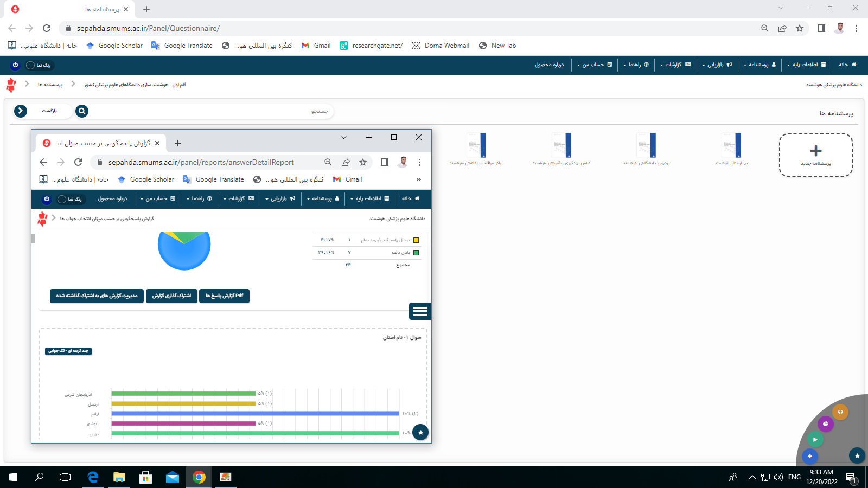This screenshot has width=868, height=488.
Task: Click the star floating button in the popup
Action: pos(420,432)
